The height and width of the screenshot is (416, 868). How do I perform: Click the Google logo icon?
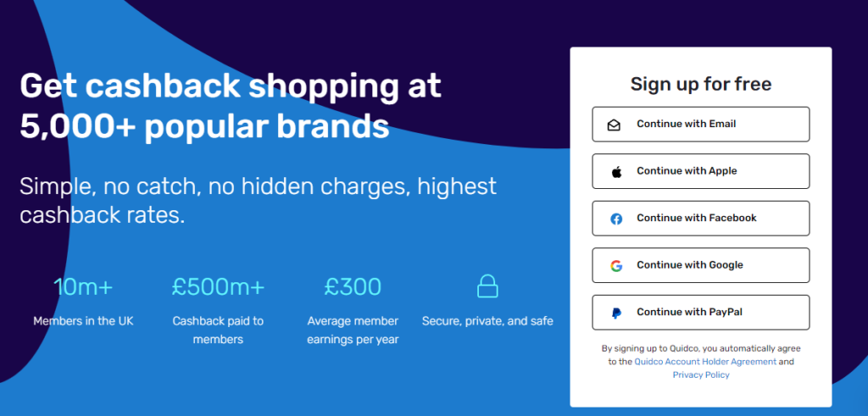tap(616, 266)
